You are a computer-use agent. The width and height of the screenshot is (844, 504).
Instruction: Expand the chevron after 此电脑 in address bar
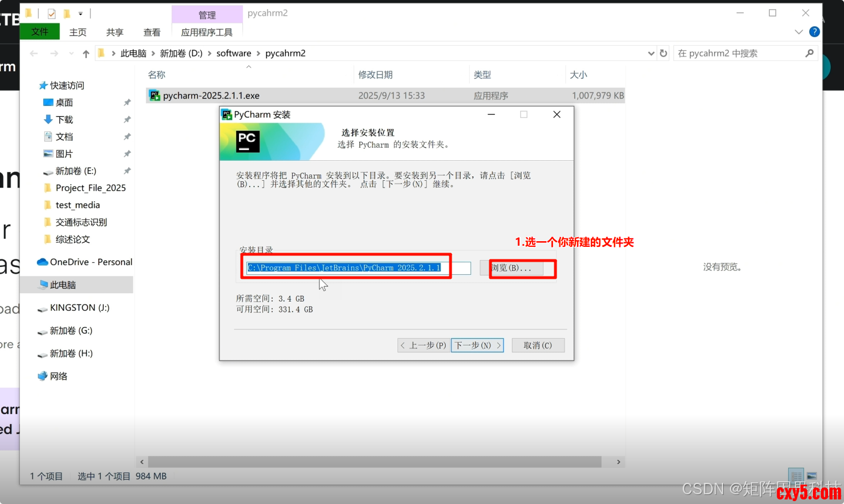click(x=153, y=54)
